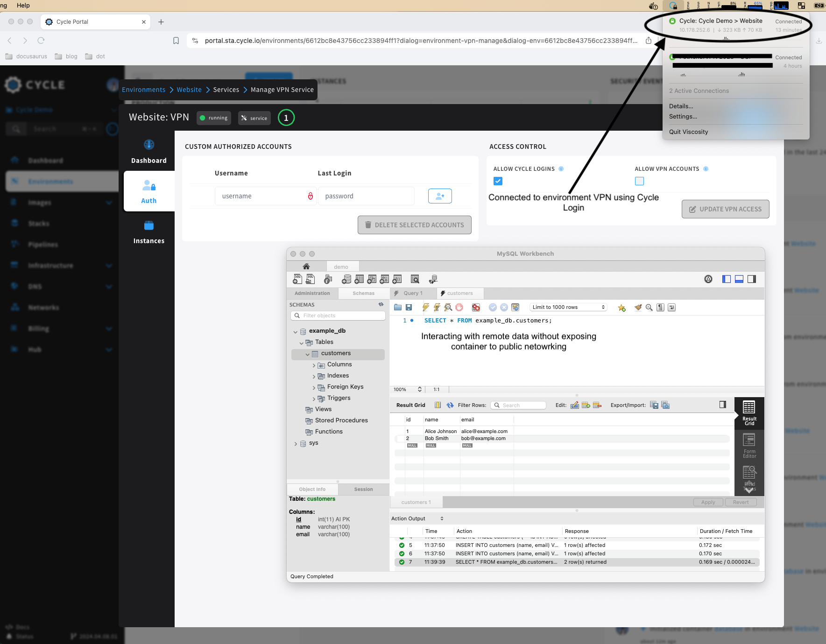The height and width of the screenshot is (644, 826).
Task: Click the add snippet star icon
Action: click(x=621, y=308)
